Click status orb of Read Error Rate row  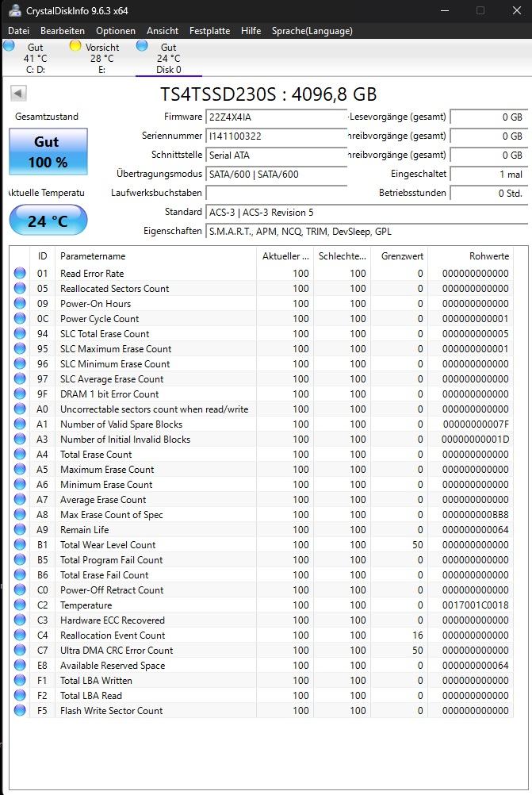point(20,273)
